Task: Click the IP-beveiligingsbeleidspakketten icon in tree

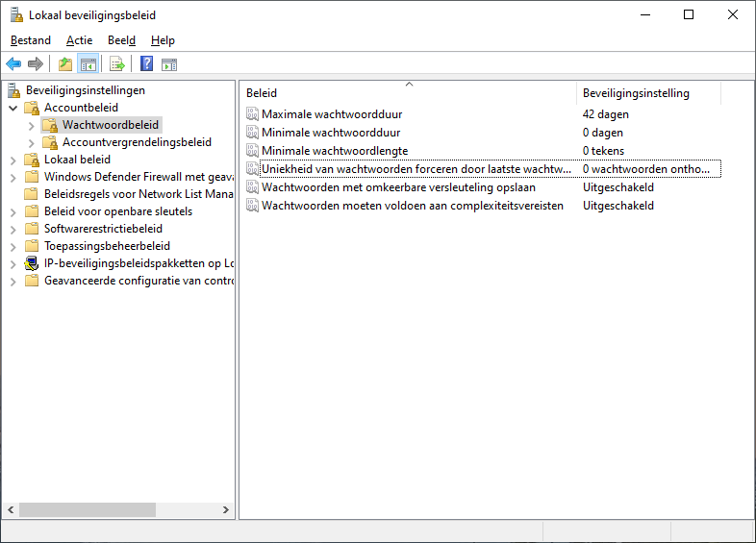Action: (x=32, y=263)
